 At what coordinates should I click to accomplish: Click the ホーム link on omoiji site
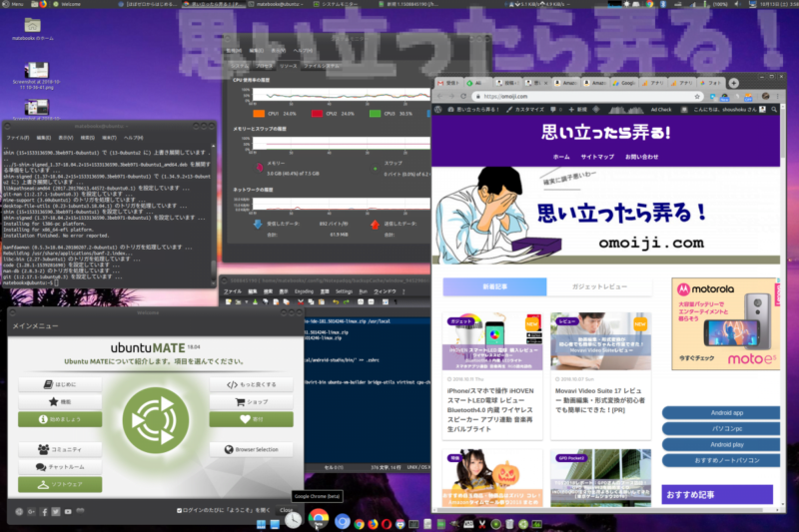pyautogui.click(x=561, y=157)
